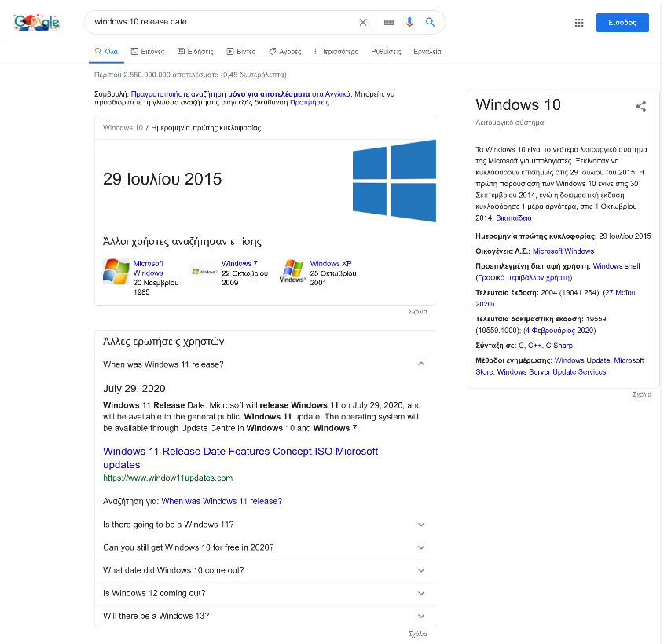
Task: Switch to the Ειδήσεις tab
Action: point(195,52)
